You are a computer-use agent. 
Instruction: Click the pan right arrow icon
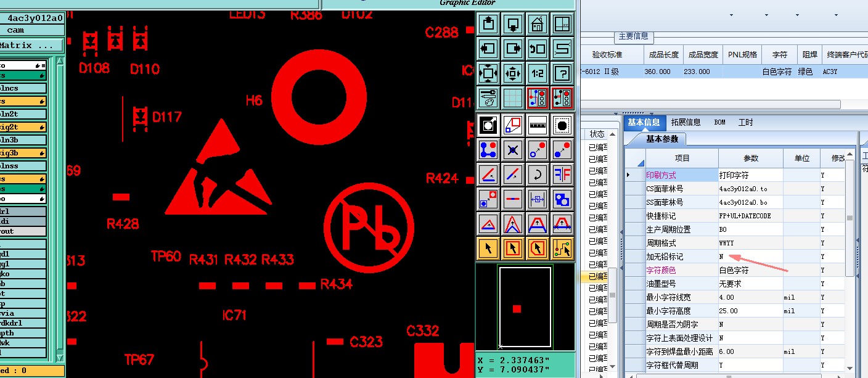[x=513, y=49]
